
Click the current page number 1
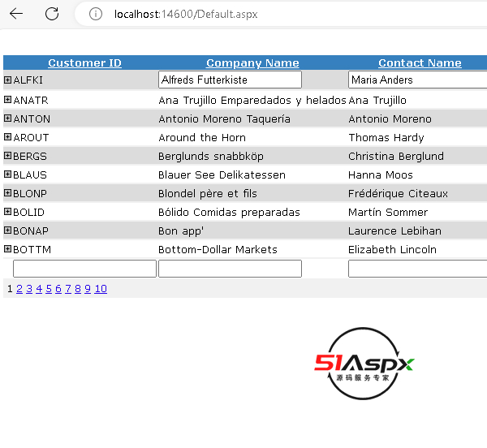tap(10, 289)
